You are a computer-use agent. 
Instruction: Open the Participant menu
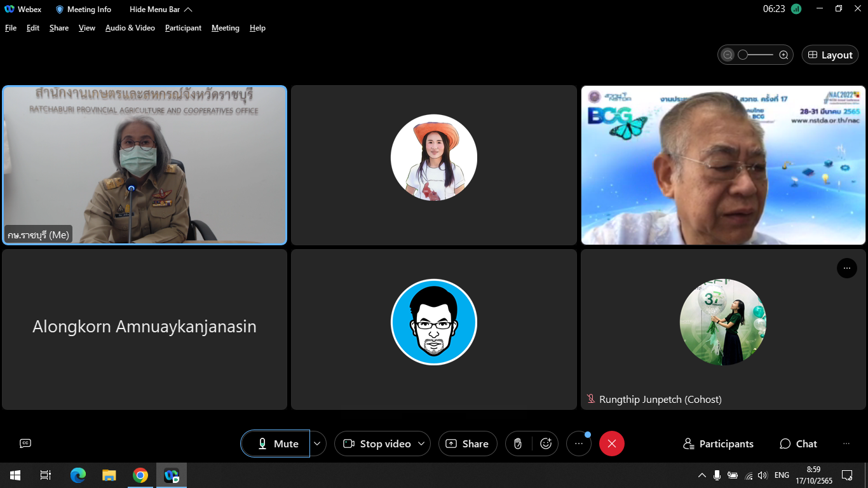click(183, 28)
